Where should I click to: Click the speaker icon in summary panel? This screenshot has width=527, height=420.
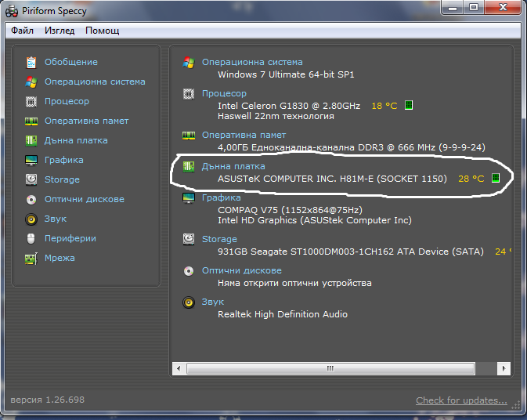coord(189,302)
